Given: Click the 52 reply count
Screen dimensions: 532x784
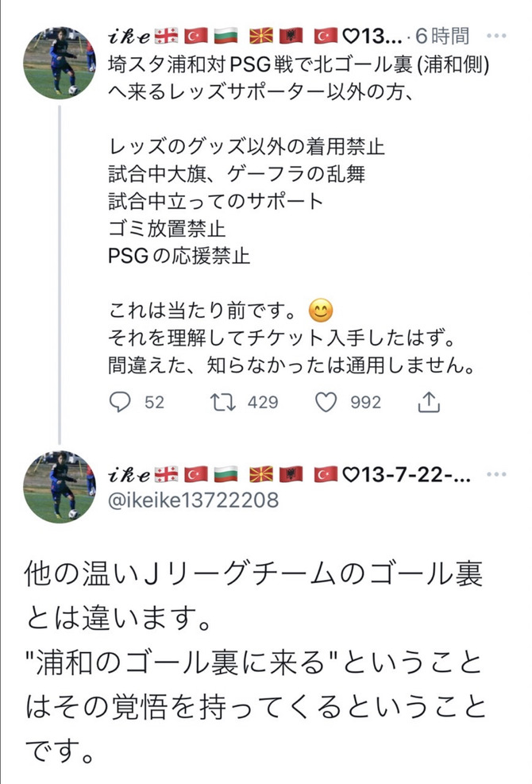Looking at the screenshot, I should [x=154, y=403].
